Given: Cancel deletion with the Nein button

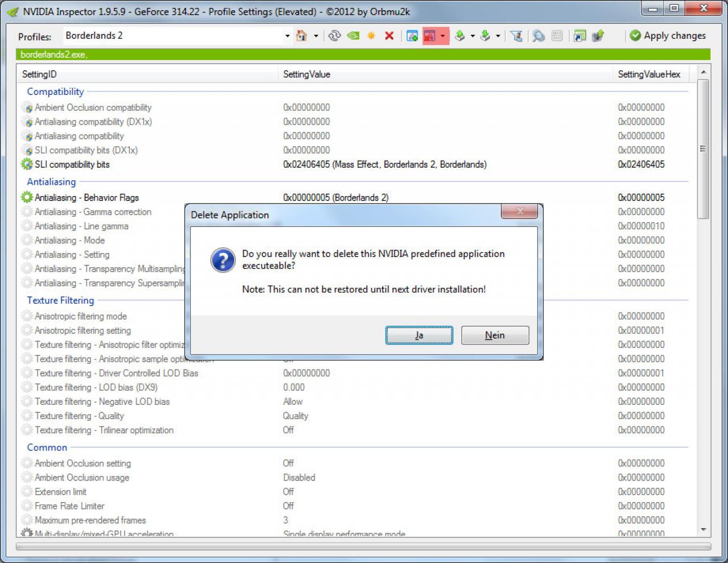Looking at the screenshot, I should pyautogui.click(x=495, y=335).
